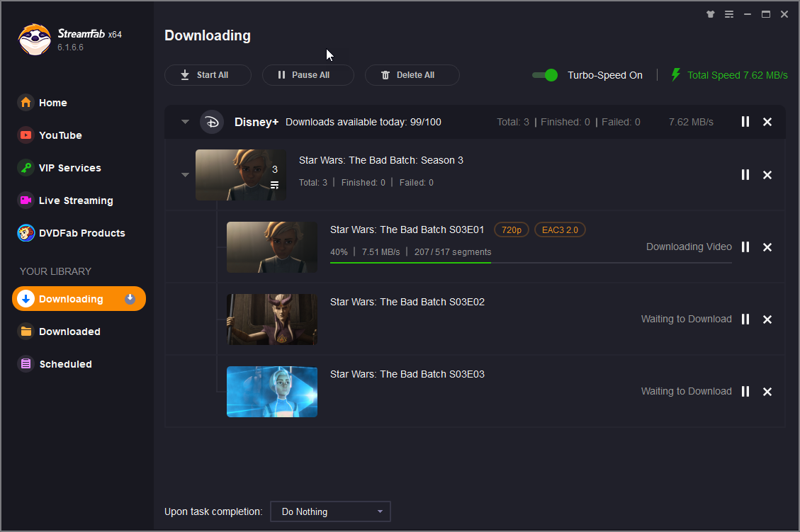Screen dimensions: 800x532
Task: Open the hamburger main menu
Action: 729,14
